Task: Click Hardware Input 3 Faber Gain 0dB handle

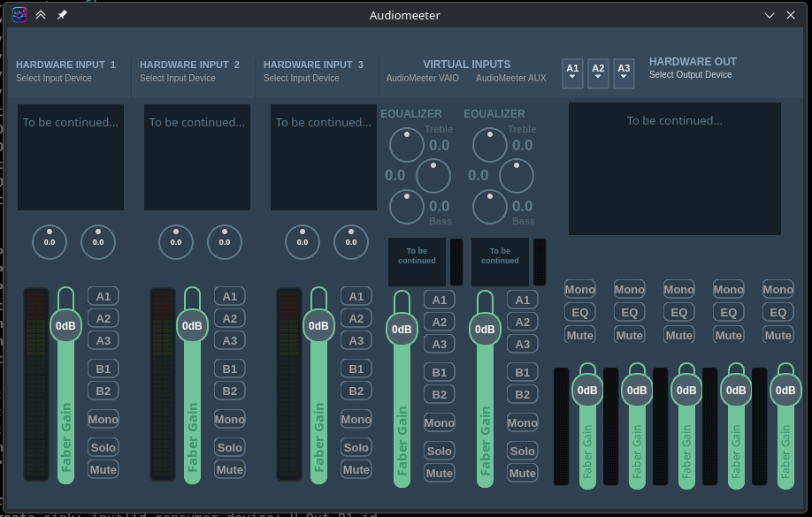Action: coord(318,325)
